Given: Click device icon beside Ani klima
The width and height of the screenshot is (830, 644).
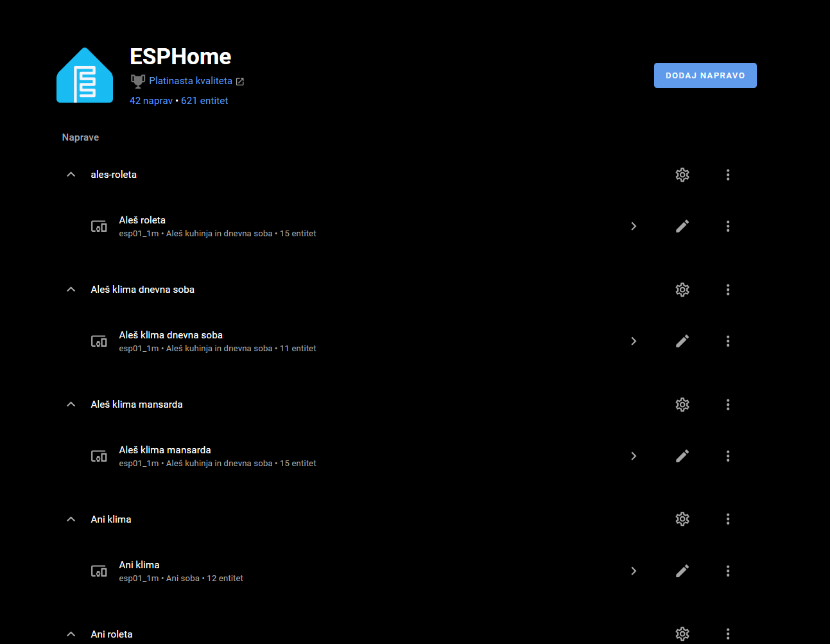Looking at the screenshot, I should pos(99,571).
